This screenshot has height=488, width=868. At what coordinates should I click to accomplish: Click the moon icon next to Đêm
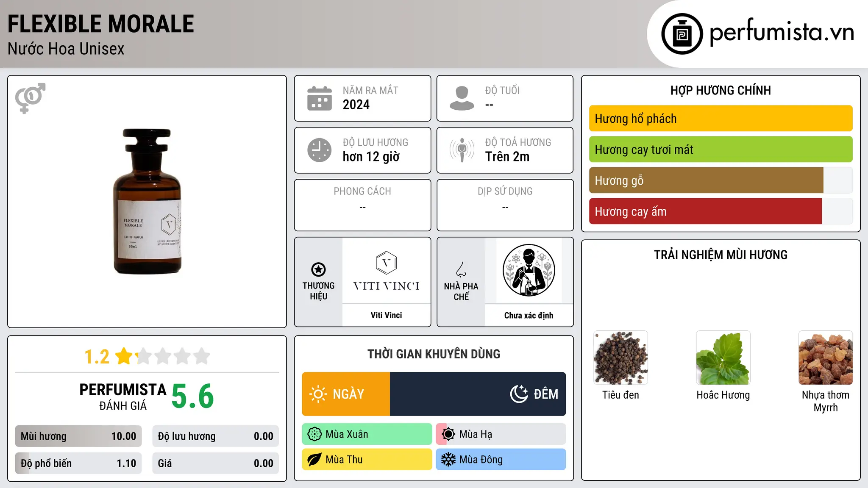point(519,394)
